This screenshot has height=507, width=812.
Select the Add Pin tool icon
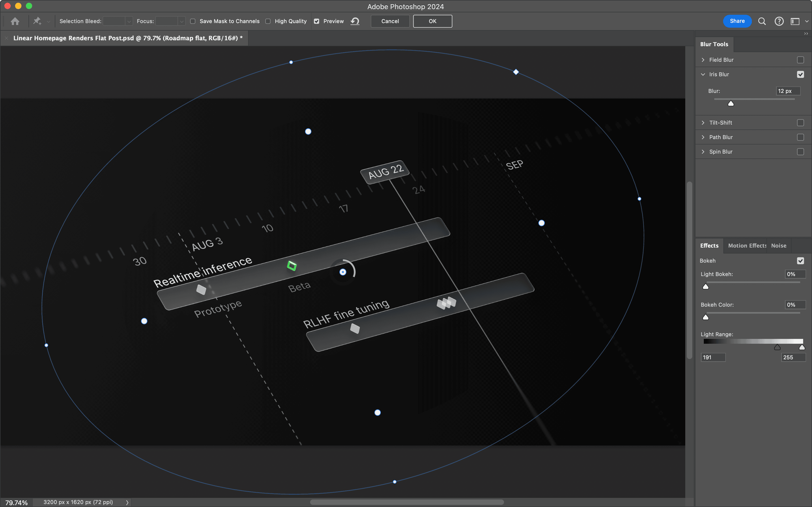tap(37, 21)
